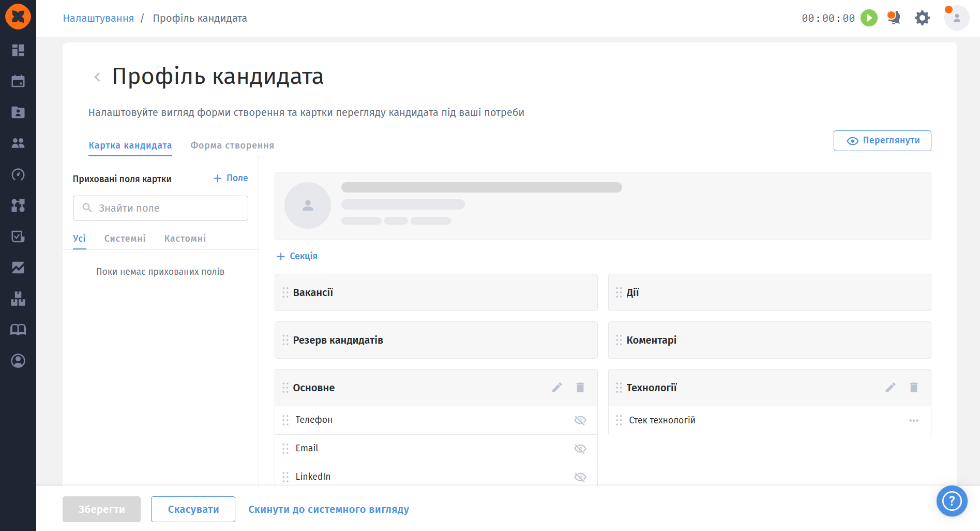Filter hidden fields by Системні
This screenshot has width=980, height=531.
pyautogui.click(x=125, y=239)
